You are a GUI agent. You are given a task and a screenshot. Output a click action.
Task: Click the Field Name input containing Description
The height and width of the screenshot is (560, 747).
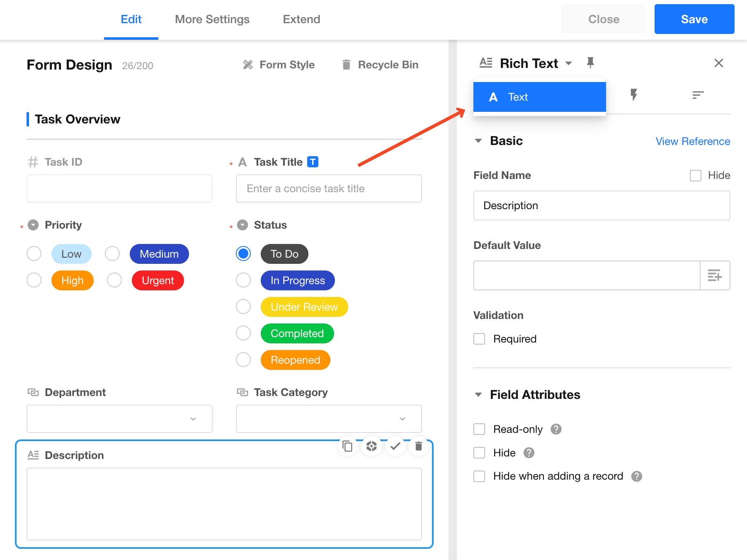point(601,205)
